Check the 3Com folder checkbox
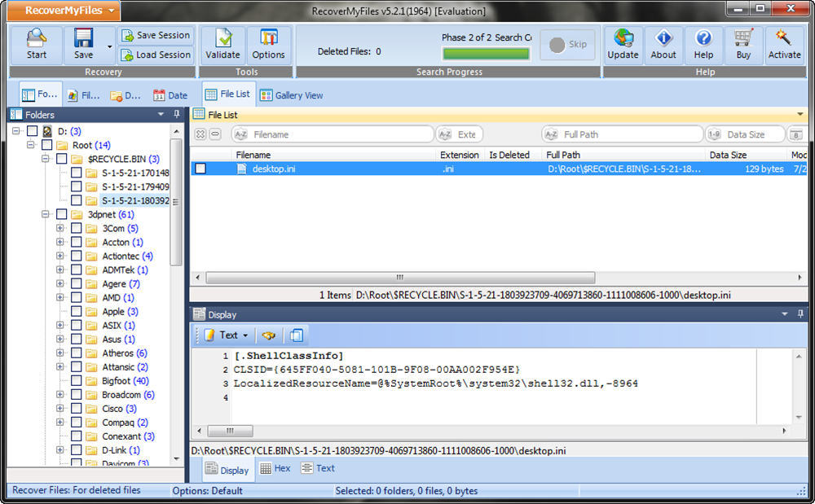The height and width of the screenshot is (504, 815). pyautogui.click(x=76, y=228)
